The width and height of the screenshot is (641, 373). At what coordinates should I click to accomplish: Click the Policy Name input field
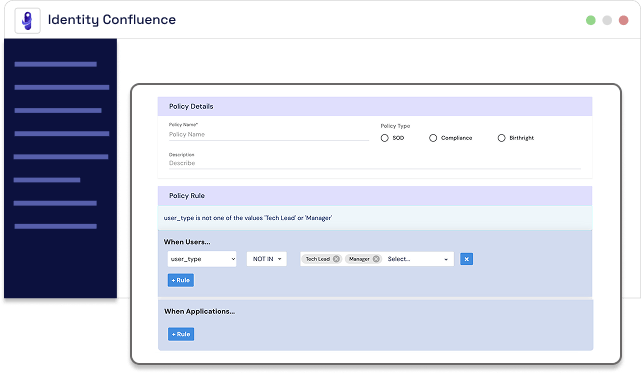click(269, 135)
